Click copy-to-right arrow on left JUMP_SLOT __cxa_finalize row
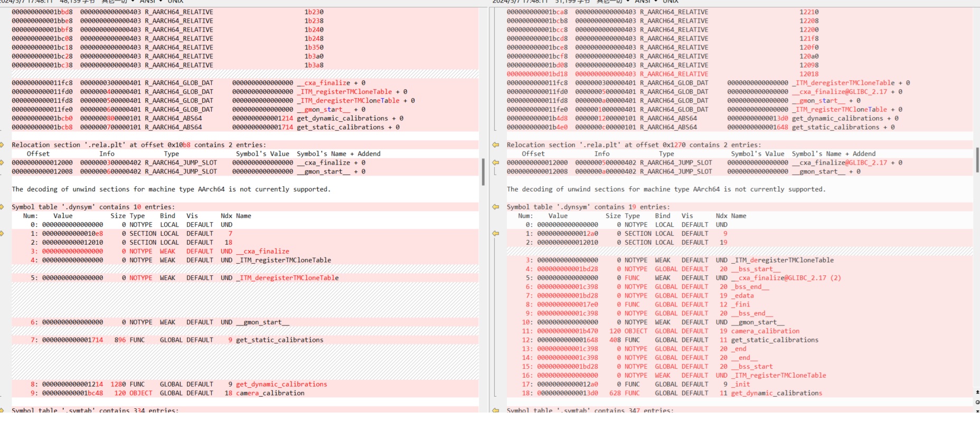Screen dimensions: 980x422 click(2, 162)
